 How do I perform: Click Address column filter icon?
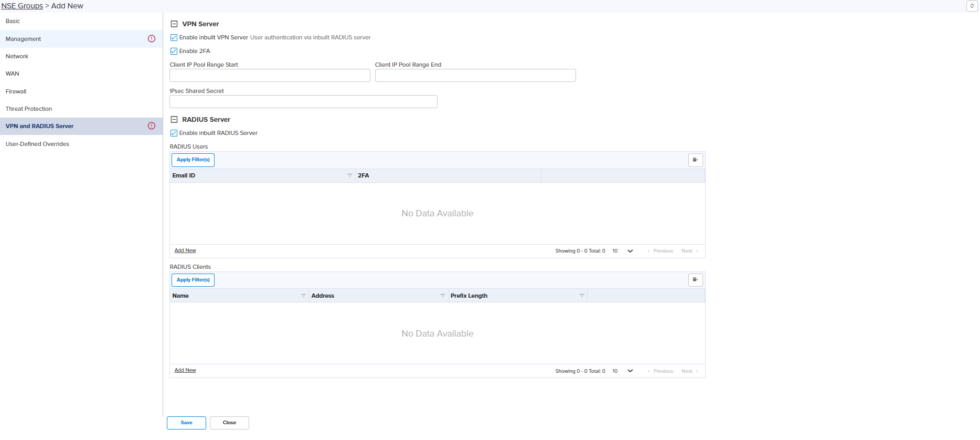[442, 296]
